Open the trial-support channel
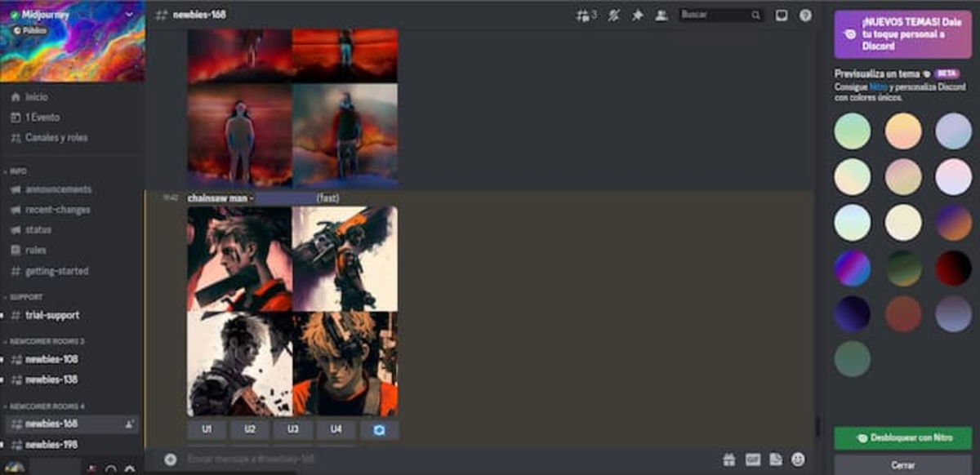This screenshot has width=980, height=475. (51, 315)
